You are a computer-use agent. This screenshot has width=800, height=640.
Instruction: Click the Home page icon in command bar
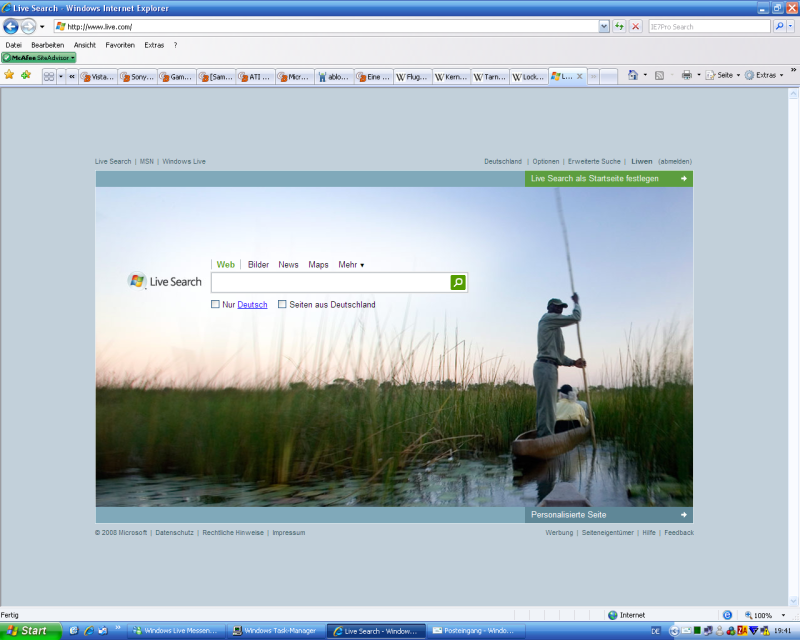pyautogui.click(x=633, y=75)
